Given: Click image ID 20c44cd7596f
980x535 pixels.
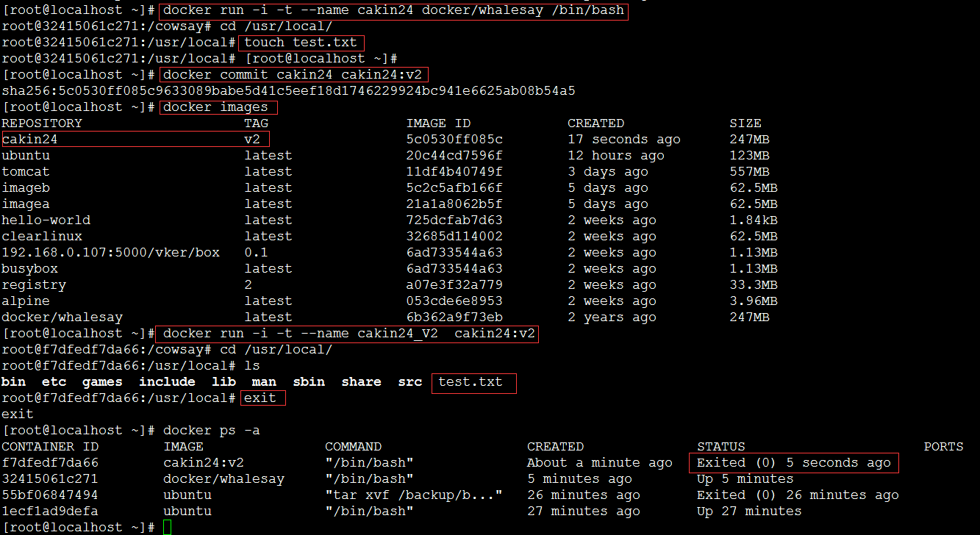Looking at the screenshot, I should 454,156.
